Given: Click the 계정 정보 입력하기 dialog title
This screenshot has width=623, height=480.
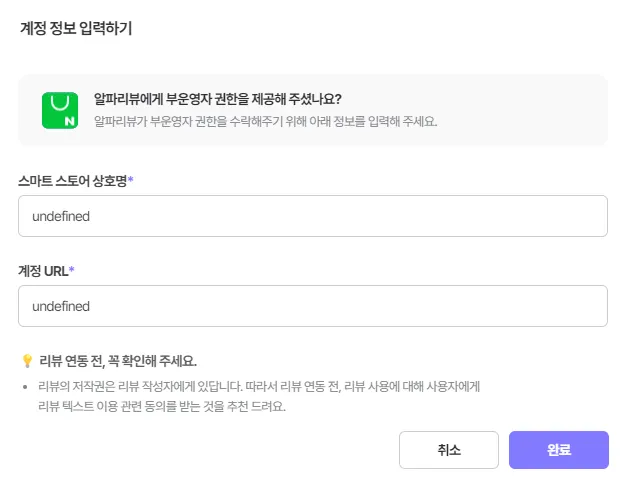Looking at the screenshot, I should click(x=76, y=28).
